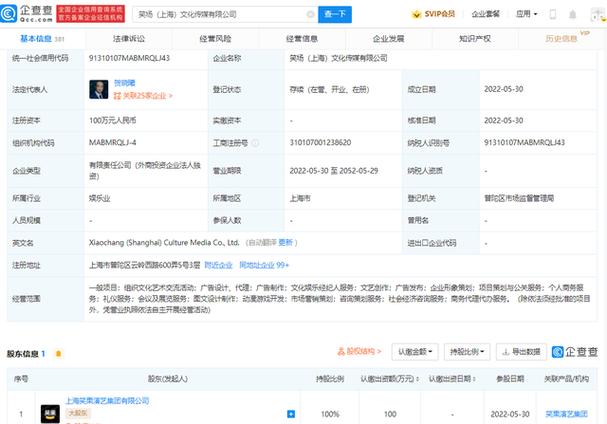Click the 纳税人识别号 value
The image size is (607, 424).
(x=524, y=142)
